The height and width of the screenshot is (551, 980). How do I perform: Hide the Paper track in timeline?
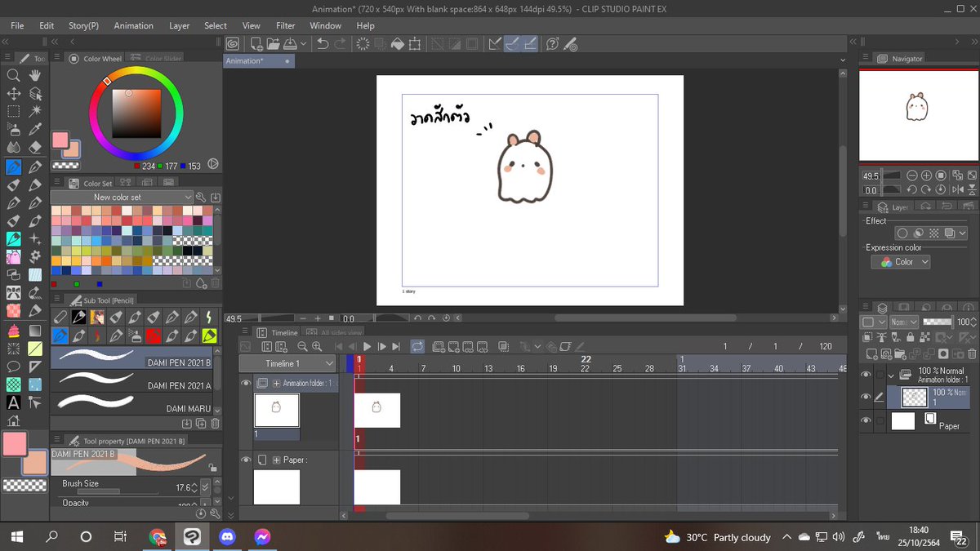(x=246, y=460)
